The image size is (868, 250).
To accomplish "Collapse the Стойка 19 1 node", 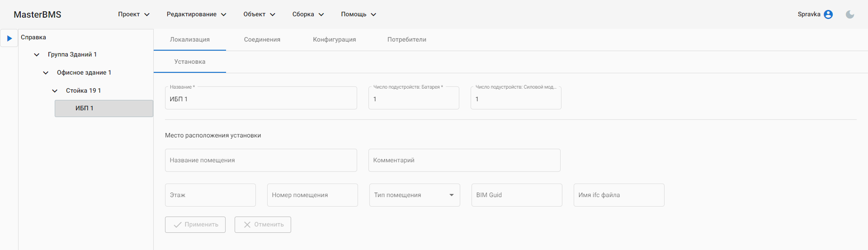I will click(x=55, y=91).
